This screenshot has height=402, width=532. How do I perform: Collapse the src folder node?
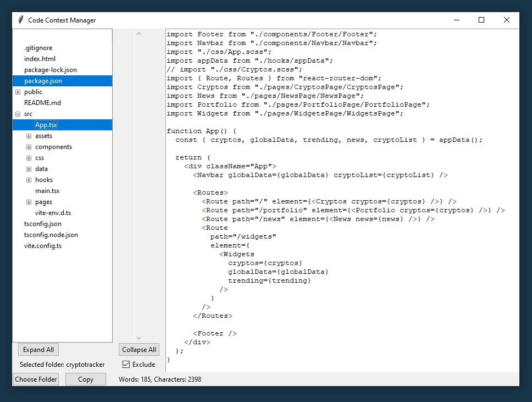(x=18, y=114)
